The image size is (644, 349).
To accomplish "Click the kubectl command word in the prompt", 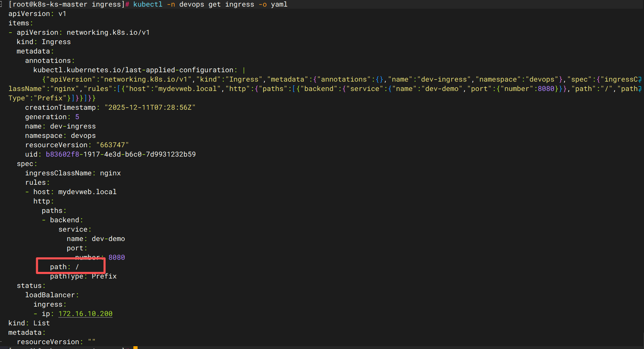I will [148, 5].
